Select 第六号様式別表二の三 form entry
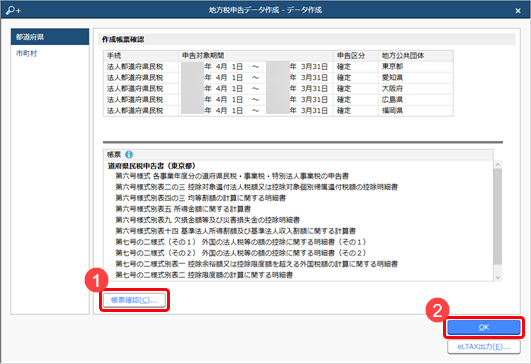The height and width of the screenshot is (364, 531). (256, 187)
